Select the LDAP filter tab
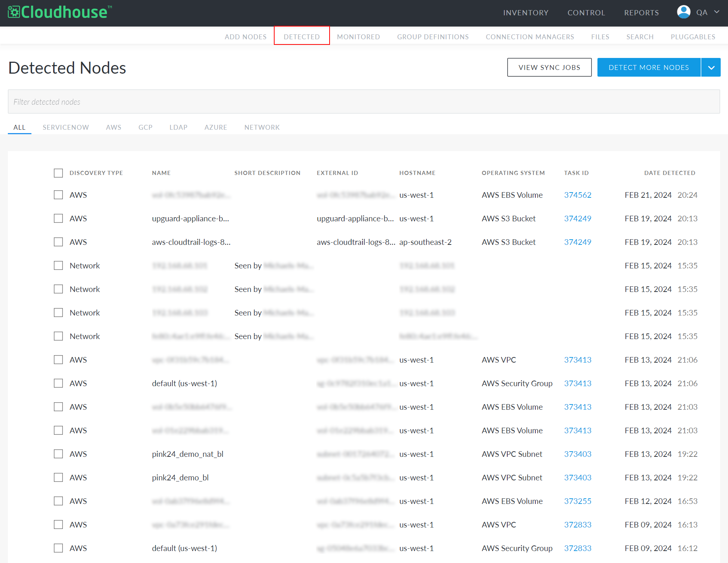728x563 pixels. (x=178, y=127)
